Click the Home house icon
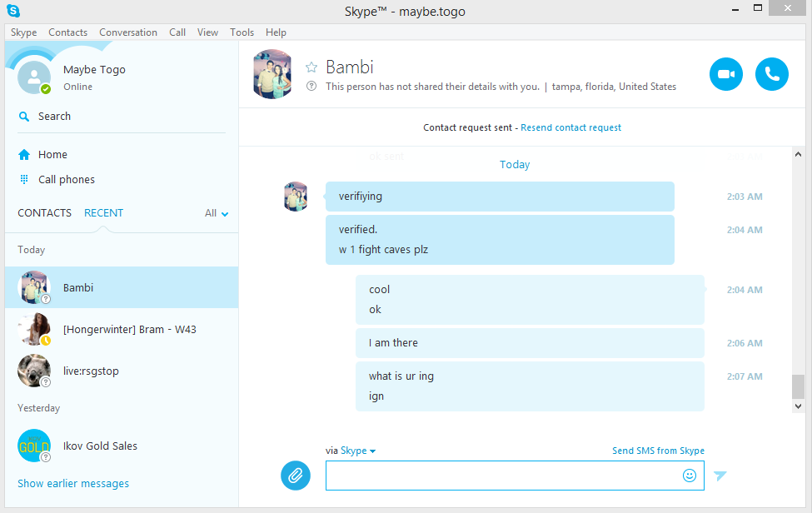The height and width of the screenshot is (513, 812). click(24, 154)
